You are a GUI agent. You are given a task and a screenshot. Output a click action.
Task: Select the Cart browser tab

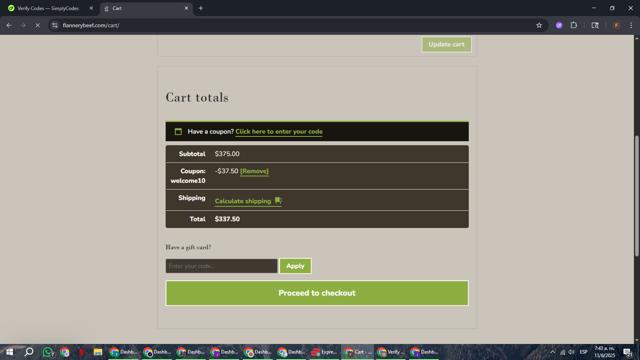145,8
